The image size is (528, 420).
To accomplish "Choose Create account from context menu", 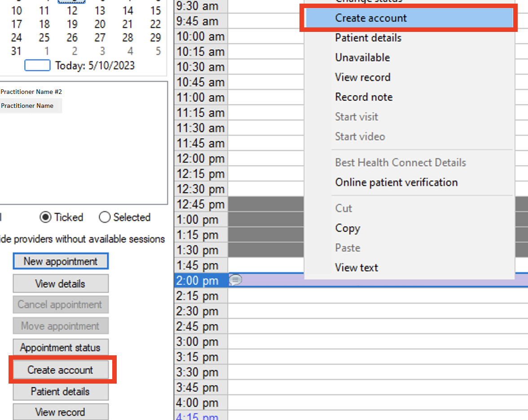I will (371, 18).
